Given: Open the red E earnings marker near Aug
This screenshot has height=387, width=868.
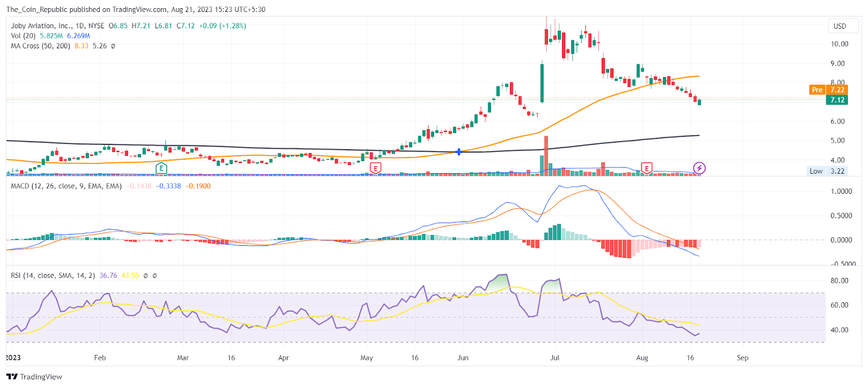Looking at the screenshot, I should click(x=646, y=168).
